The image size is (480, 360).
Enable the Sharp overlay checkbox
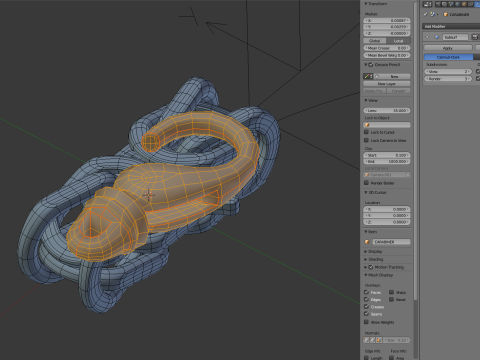(x=391, y=292)
